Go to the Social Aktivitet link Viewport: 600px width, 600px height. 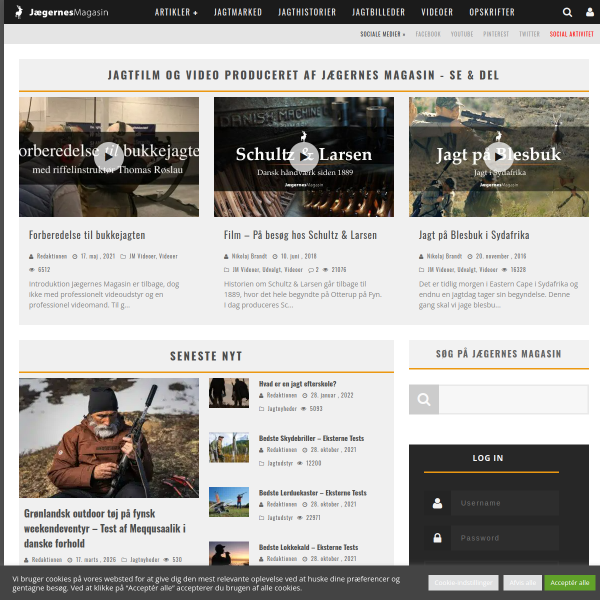(571, 34)
